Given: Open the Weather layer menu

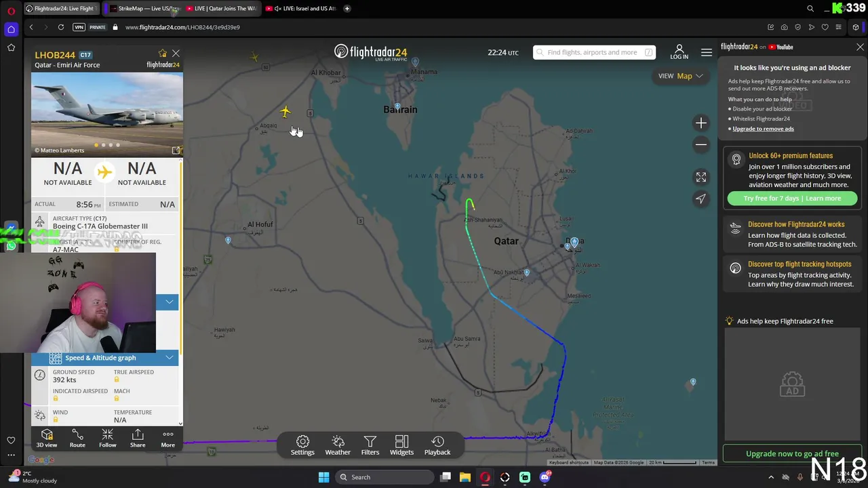Looking at the screenshot, I should (x=338, y=445).
